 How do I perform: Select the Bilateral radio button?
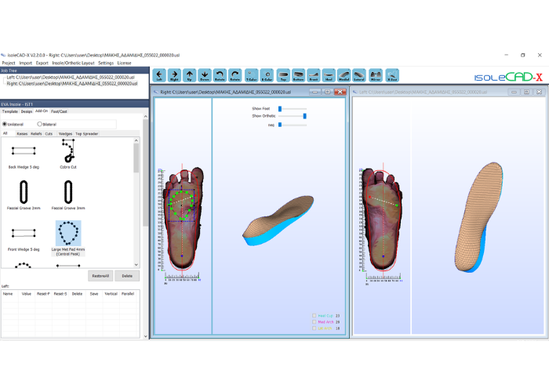[39, 124]
